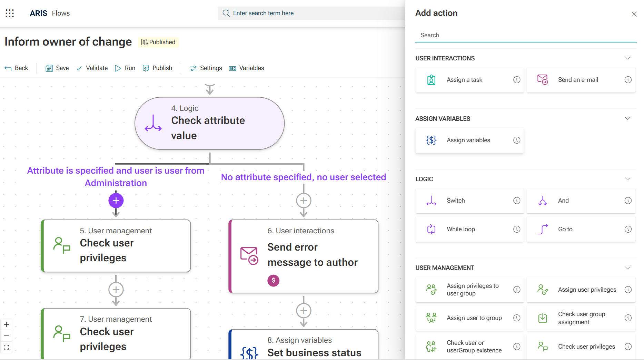Collapse the Logic section
Image resolution: width=644 pixels, height=360 pixels.
(627, 179)
